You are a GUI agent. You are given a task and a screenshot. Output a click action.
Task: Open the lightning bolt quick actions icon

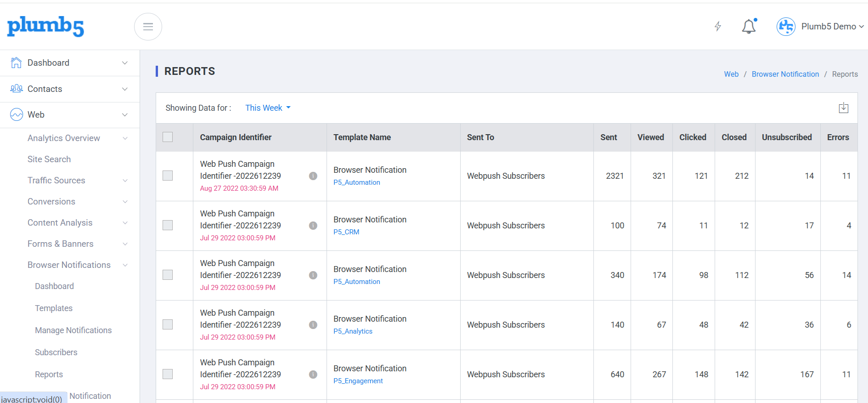coord(718,26)
